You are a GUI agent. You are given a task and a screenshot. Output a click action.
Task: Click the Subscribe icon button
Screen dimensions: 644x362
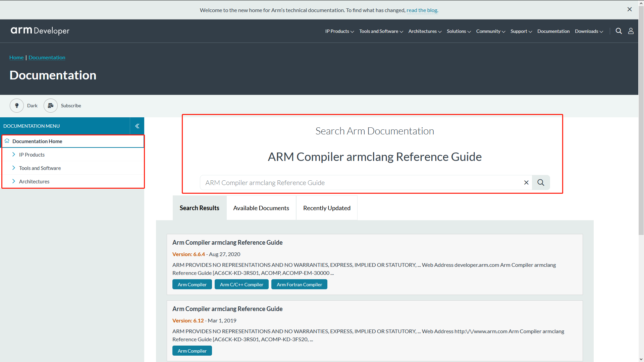(x=51, y=106)
